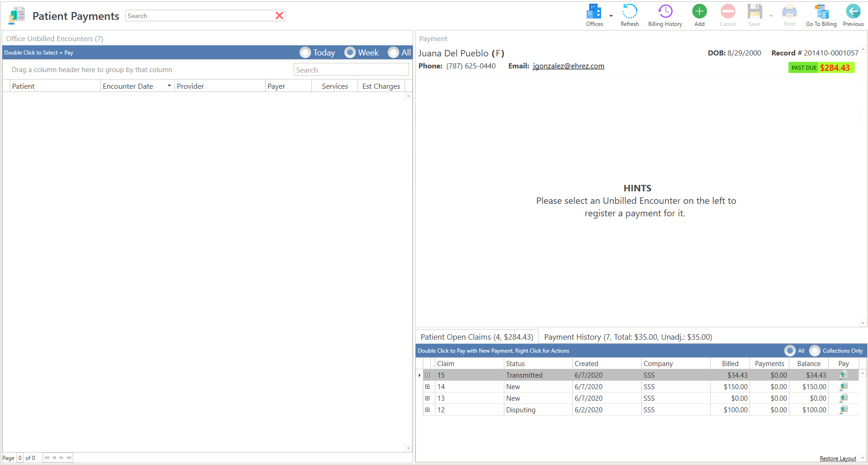Expand claim 12 row

(427, 410)
